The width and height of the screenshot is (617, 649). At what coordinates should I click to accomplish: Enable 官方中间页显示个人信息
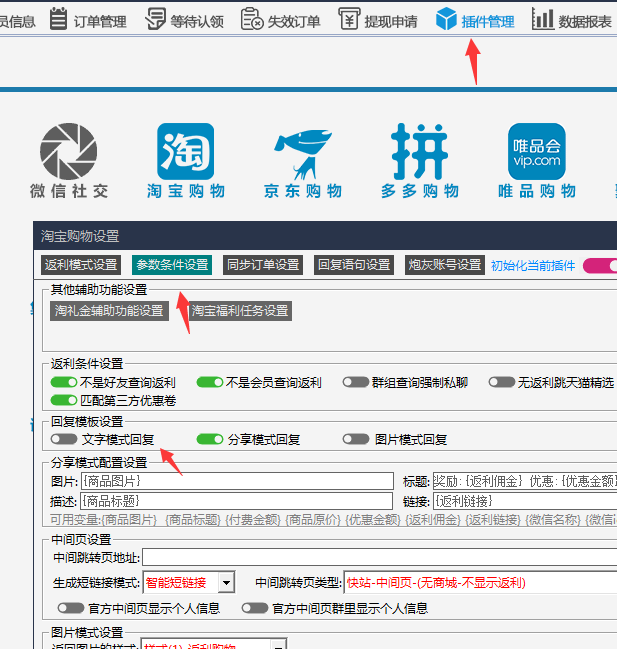tap(71, 608)
